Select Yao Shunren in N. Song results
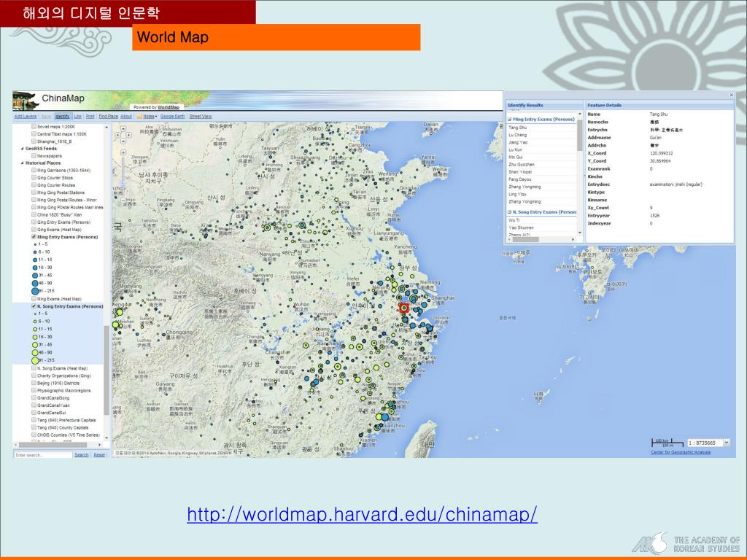This screenshot has width=747, height=560. [542, 228]
